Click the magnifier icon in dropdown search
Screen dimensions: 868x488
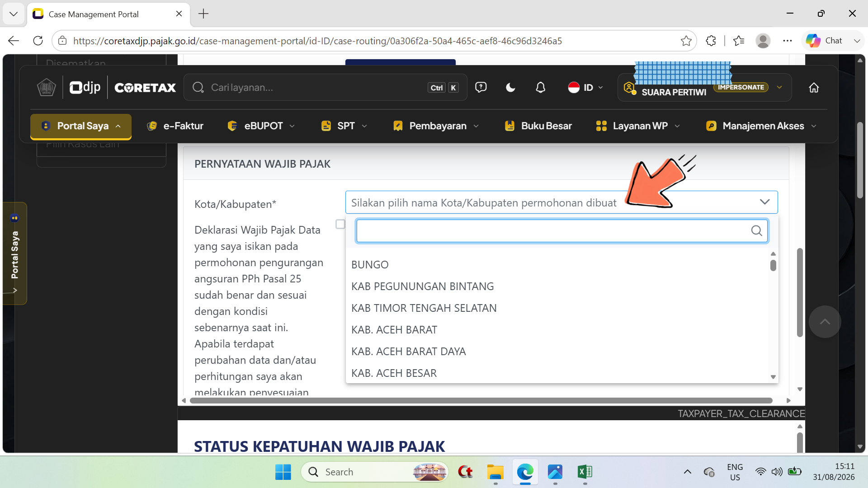tap(756, 231)
